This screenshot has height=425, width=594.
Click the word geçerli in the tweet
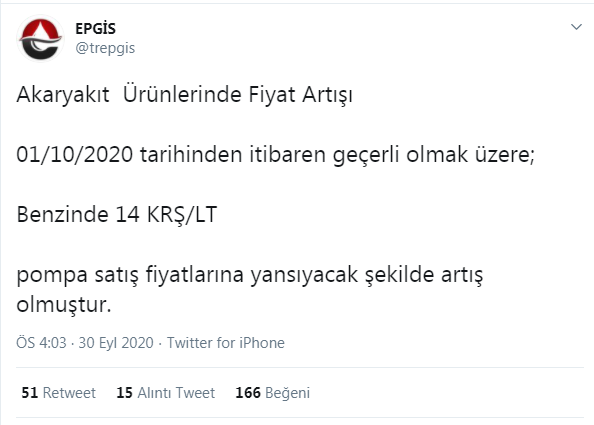(366, 155)
